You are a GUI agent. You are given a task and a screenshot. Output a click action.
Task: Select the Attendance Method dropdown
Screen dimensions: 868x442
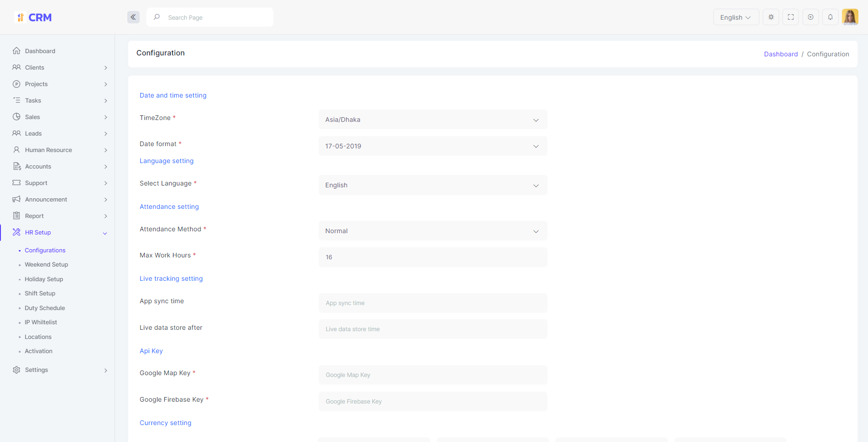coord(432,231)
